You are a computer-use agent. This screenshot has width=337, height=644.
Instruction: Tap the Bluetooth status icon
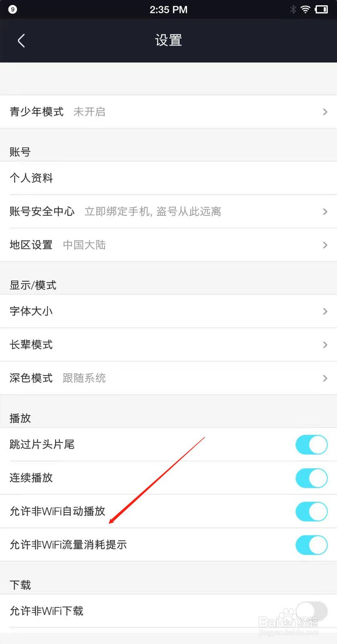293,9
